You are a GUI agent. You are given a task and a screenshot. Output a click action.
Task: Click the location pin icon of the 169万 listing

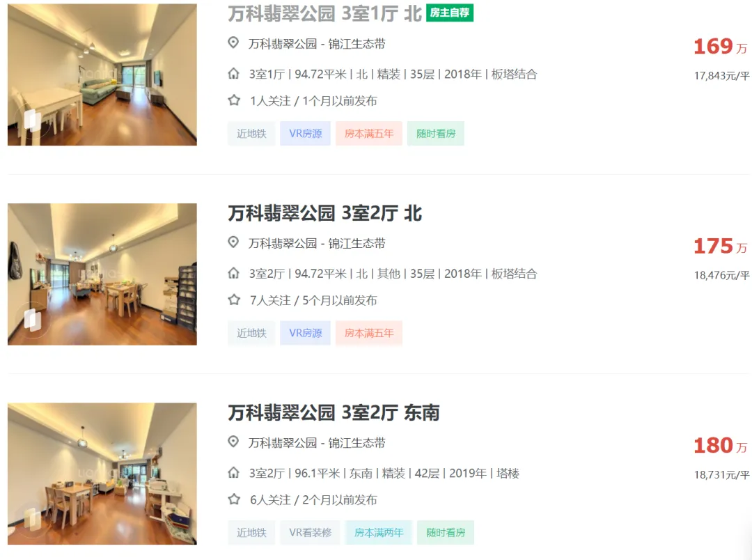pos(233,43)
